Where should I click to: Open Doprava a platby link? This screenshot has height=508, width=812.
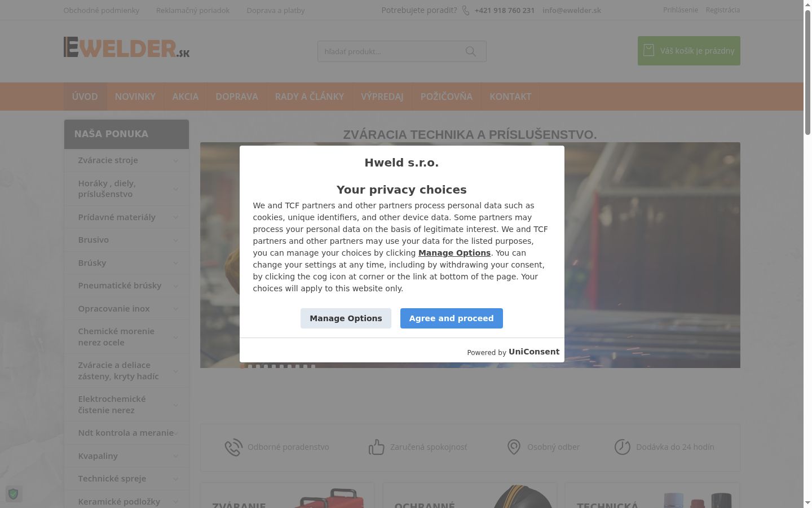276,10
